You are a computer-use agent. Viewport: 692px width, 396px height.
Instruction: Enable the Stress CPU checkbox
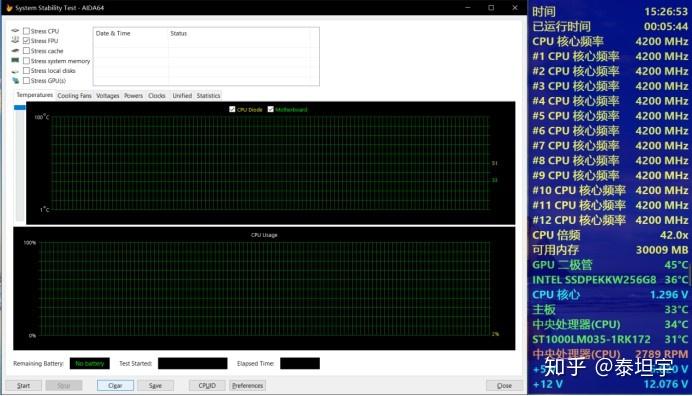click(26, 31)
